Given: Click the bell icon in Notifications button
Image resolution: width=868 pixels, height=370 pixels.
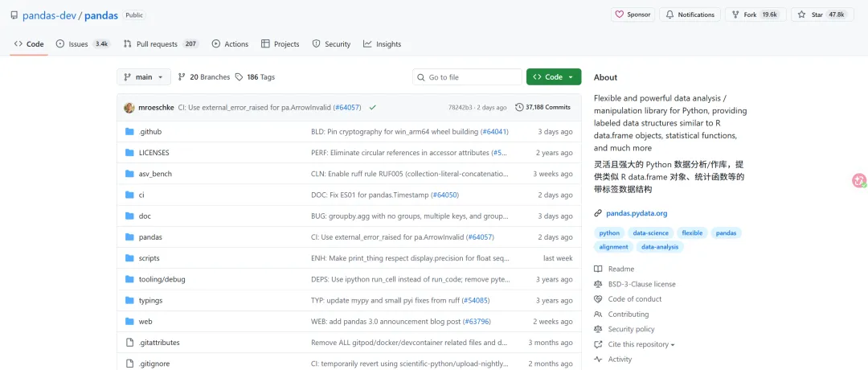Looking at the screenshot, I should point(669,15).
